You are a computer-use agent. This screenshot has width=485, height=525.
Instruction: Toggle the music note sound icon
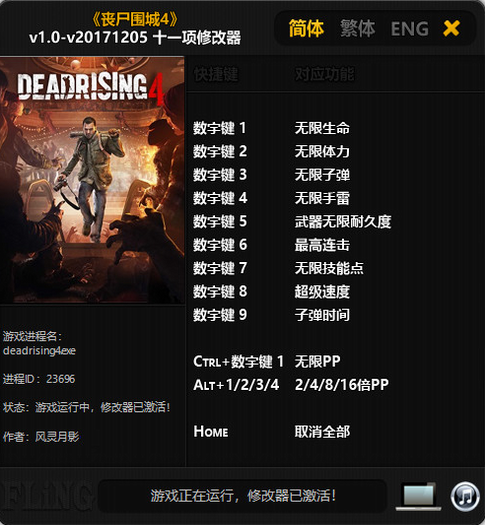tap(465, 497)
